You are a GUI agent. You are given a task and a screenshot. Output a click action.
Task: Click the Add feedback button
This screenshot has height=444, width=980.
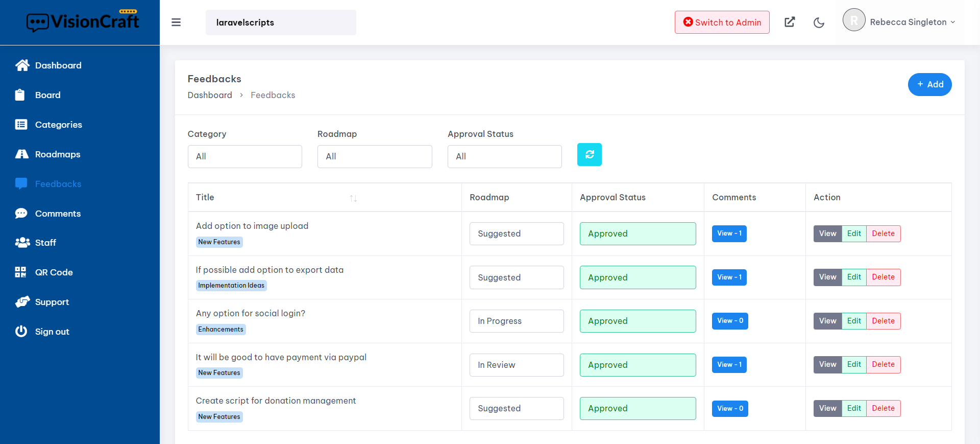[929, 84]
